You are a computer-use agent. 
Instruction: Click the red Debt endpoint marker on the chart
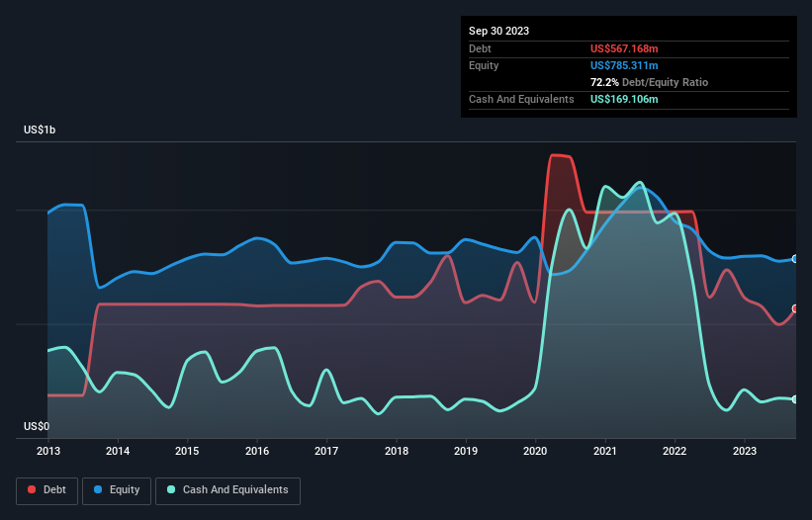click(x=795, y=308)
